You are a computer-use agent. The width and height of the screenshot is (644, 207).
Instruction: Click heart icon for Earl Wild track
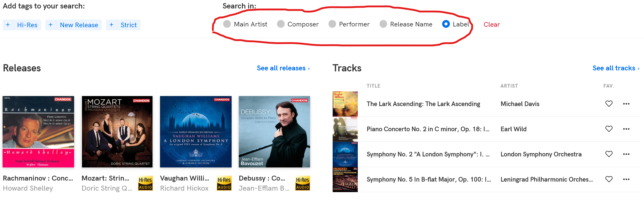[x=609, y=129]
